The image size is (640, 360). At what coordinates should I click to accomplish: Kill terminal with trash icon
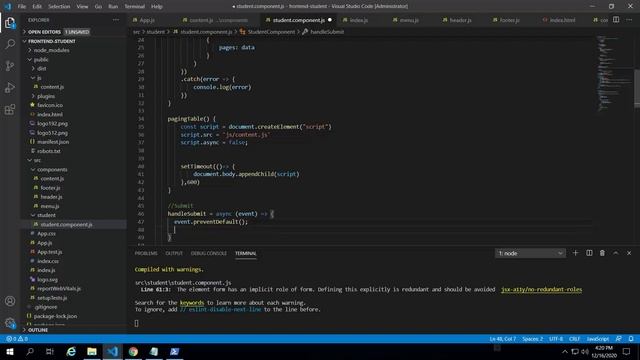click(602, 253)
